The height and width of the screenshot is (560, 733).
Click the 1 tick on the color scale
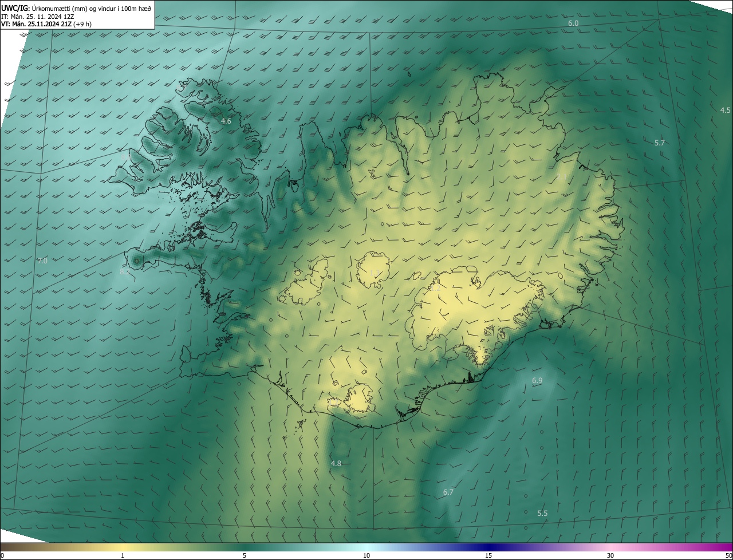tap(123, 555)
